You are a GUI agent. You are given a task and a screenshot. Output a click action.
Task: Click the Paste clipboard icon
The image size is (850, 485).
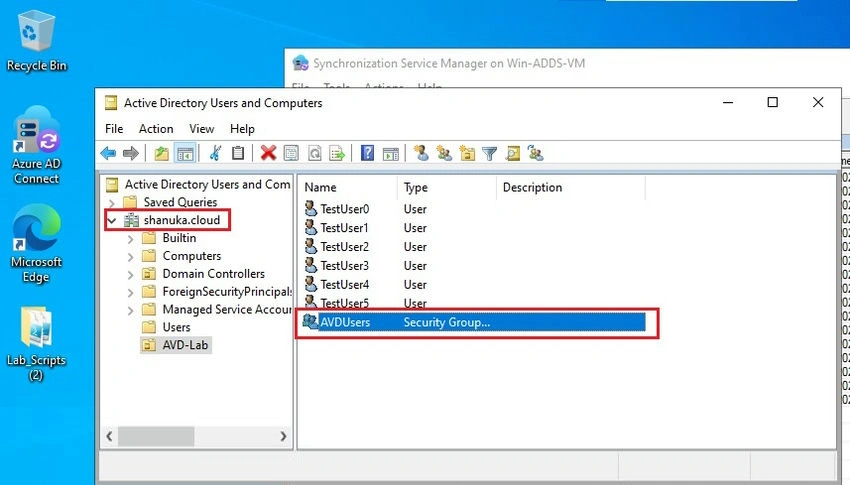pos(237,153)
